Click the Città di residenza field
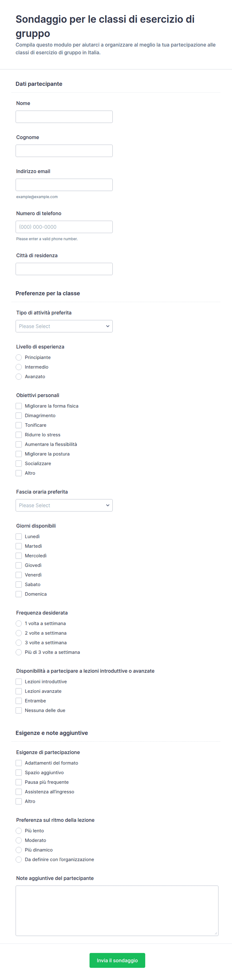Viewport: 232px width, 980px height. (x=64, y=269)
